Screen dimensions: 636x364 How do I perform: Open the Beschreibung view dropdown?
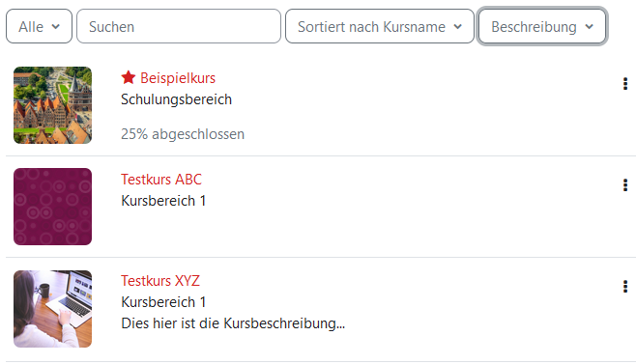[542, 26]
